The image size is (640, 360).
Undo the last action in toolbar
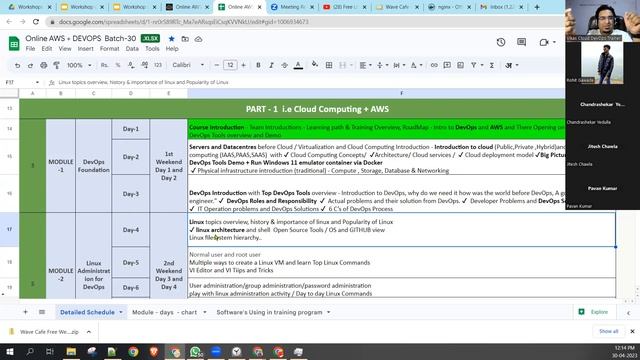[x=17, y=65]
